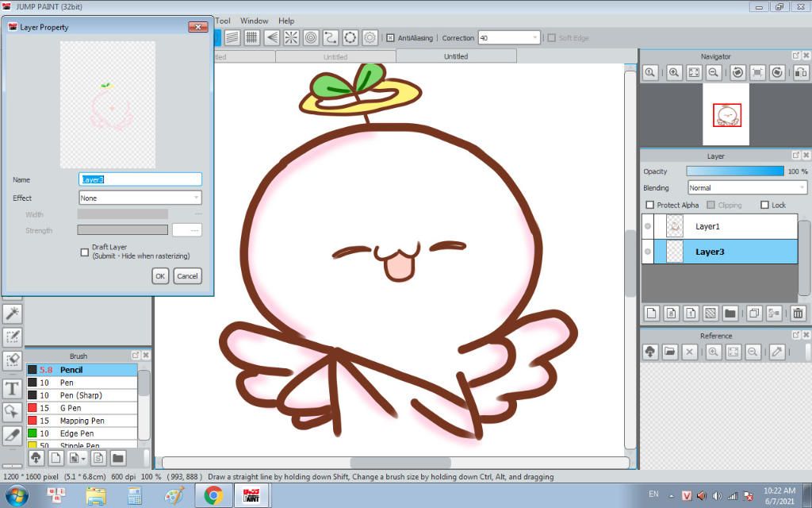Image resolution: width=812 pixels, height=508 pixels.
Task: Select the vanishing point snap icon
Action: (272, 38)
